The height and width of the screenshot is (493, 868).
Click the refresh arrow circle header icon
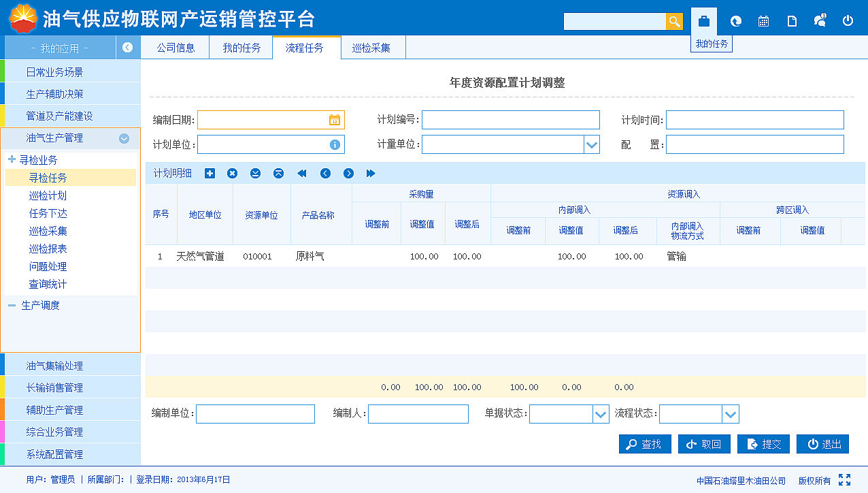pos(735,21)
